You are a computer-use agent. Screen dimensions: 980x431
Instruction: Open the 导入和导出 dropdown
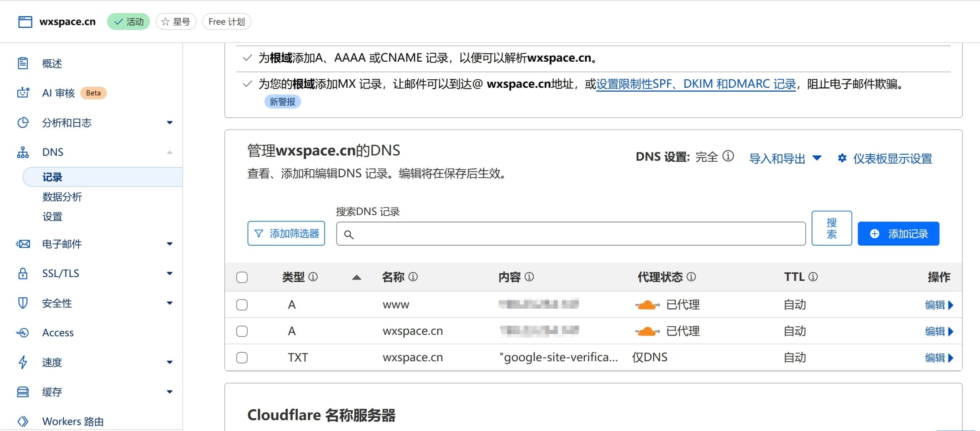[x=785, y=158]
